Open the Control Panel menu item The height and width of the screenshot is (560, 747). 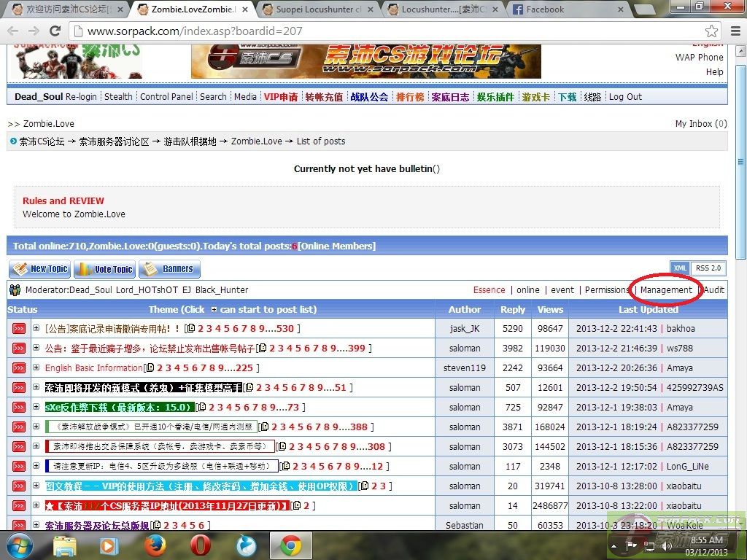tap(166, 96)
